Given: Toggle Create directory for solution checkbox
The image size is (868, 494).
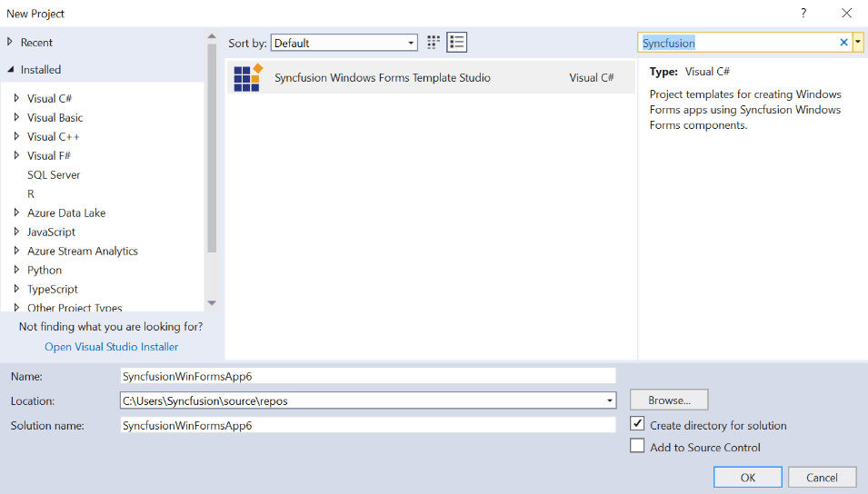Looking at the screenshot, I should tap(637, 424).
